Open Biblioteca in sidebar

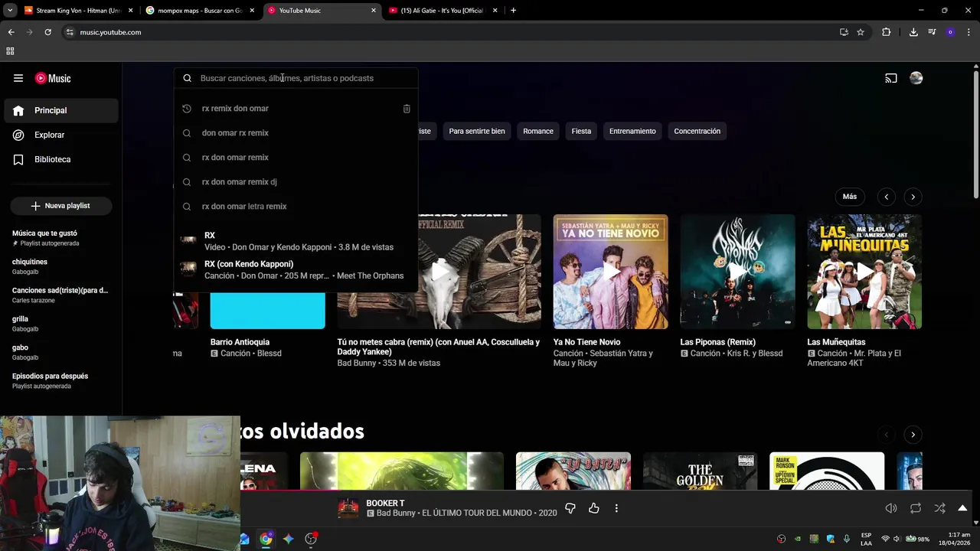point(61,159)
